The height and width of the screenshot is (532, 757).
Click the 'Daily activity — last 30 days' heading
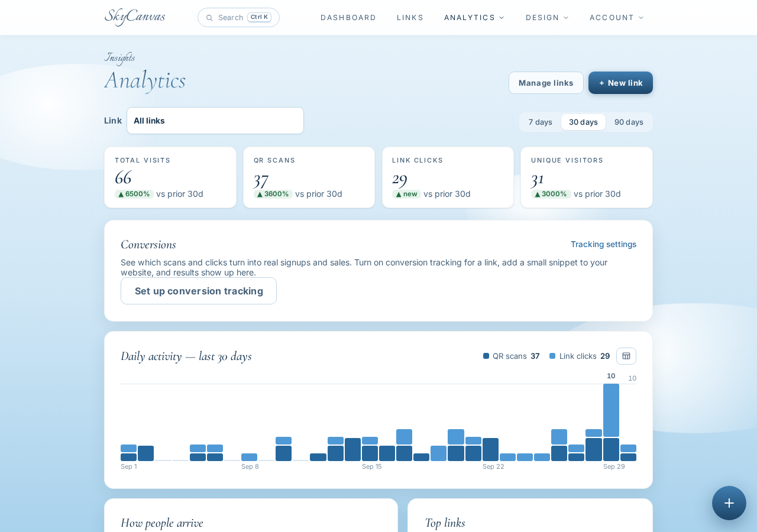click(186, 356)
